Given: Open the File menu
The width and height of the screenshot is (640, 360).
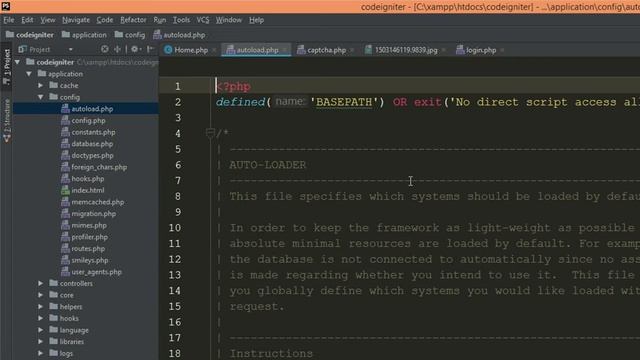Looking at the screenshot, I should 9,20.
